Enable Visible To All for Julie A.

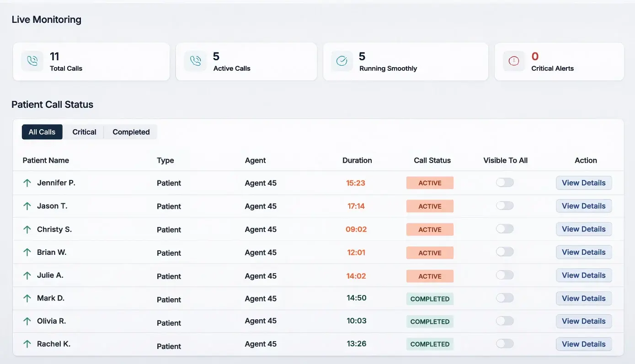(x=505, y=274)
